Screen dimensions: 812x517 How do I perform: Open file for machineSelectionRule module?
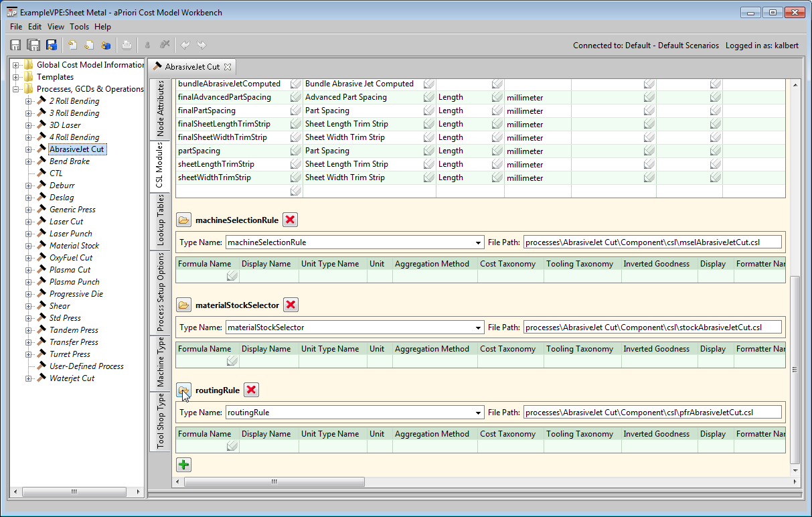click(183, 220)
